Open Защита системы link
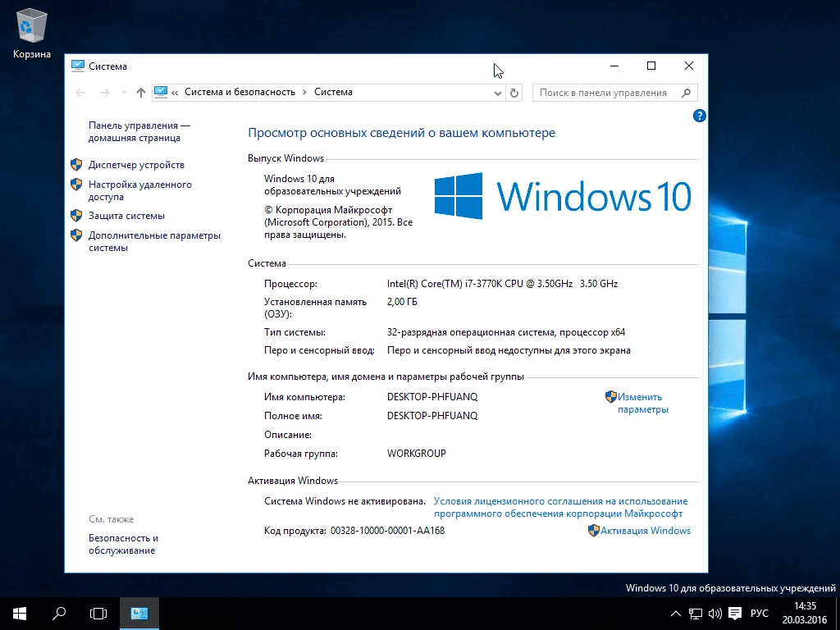The height and width of the screenshot is (630, 840). click(126, 216)
